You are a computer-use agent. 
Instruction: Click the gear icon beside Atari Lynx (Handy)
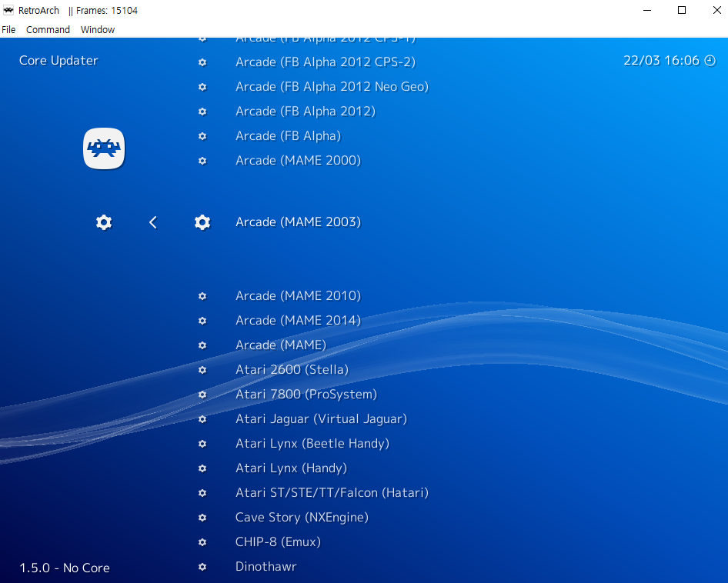tap(202, 468)
